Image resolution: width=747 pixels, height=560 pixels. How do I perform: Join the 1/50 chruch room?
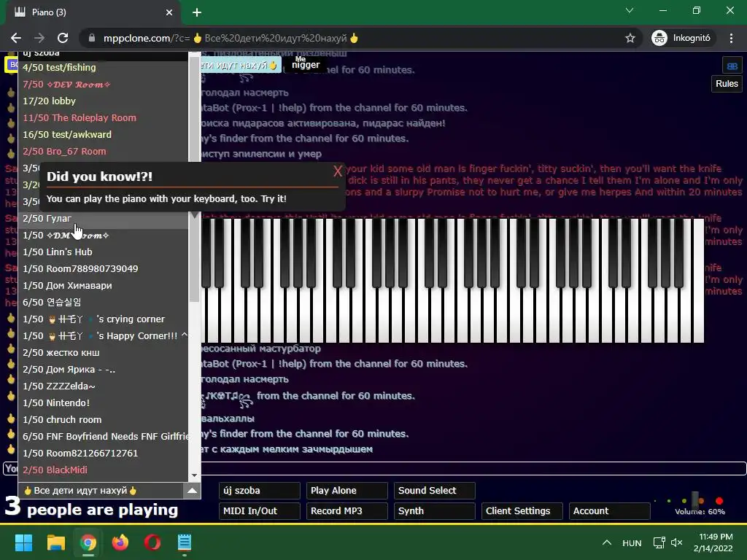(x=104, y=420)
